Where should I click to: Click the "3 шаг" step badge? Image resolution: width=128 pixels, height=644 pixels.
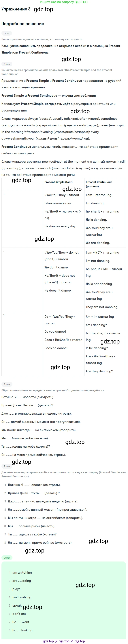point(7,384)
